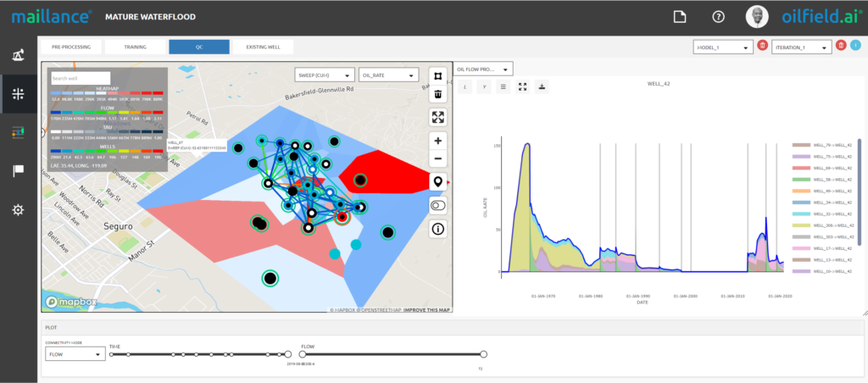Click the document icon in top bar
This screenshot has width=868, height=383.
(679, 17)
